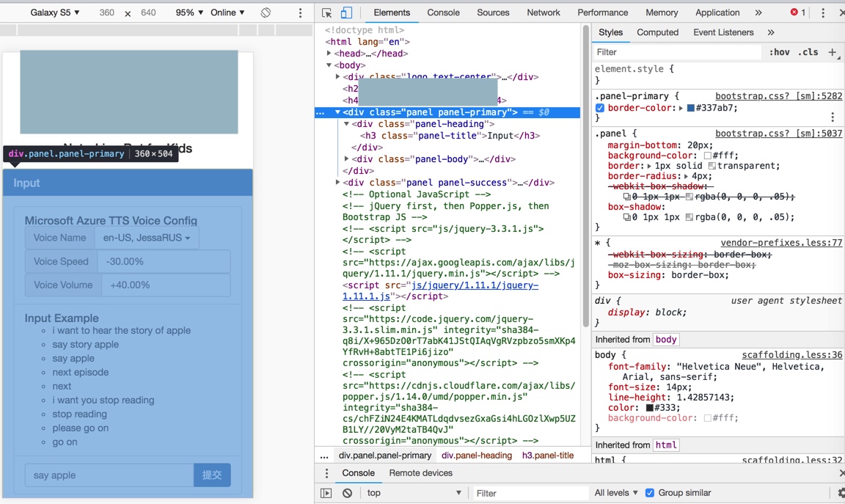Click the #337ab7 border-color swatch
The width and height of the screenshot is (845, 504).
coord(690,108)
